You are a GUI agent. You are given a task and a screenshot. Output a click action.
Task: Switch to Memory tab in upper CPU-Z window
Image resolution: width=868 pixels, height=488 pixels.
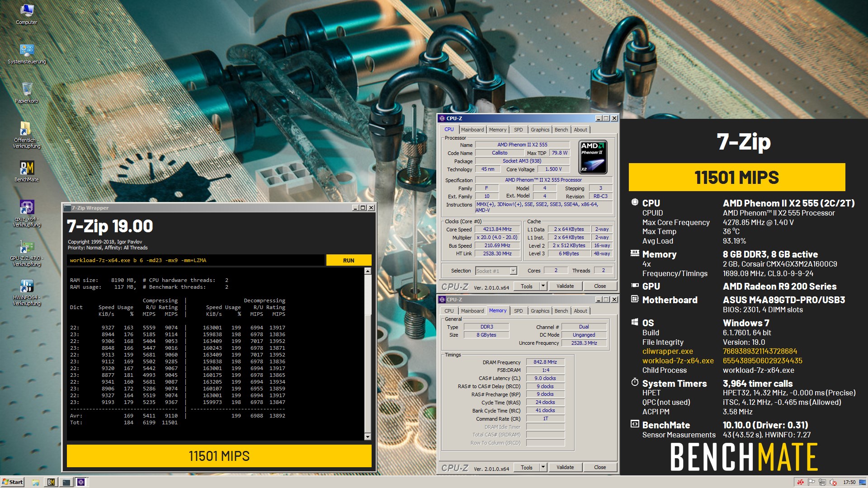point(498,130)
